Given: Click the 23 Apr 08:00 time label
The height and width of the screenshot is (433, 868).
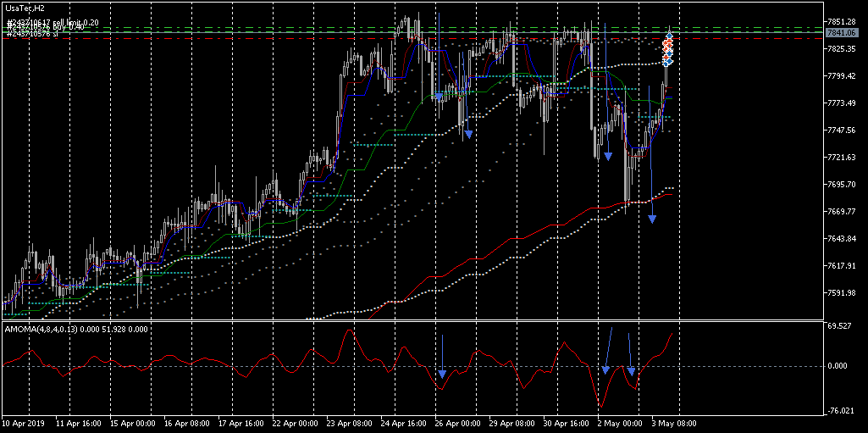Looking at the screenshot, I should click(x=348, y=424).
